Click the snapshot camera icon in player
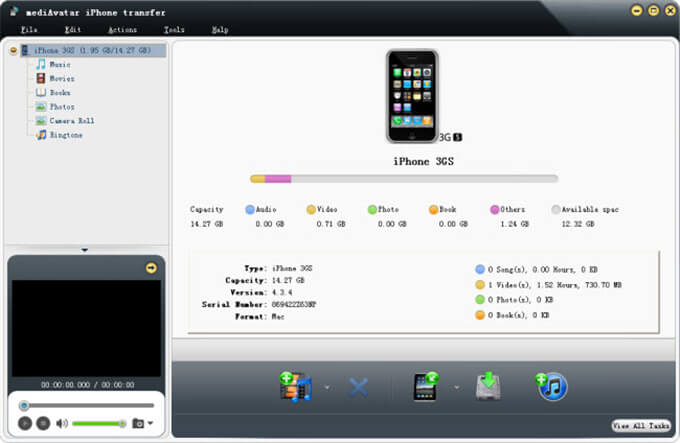Image resolution: width=680 pixels, height=443 pixels. coord(138,423)
